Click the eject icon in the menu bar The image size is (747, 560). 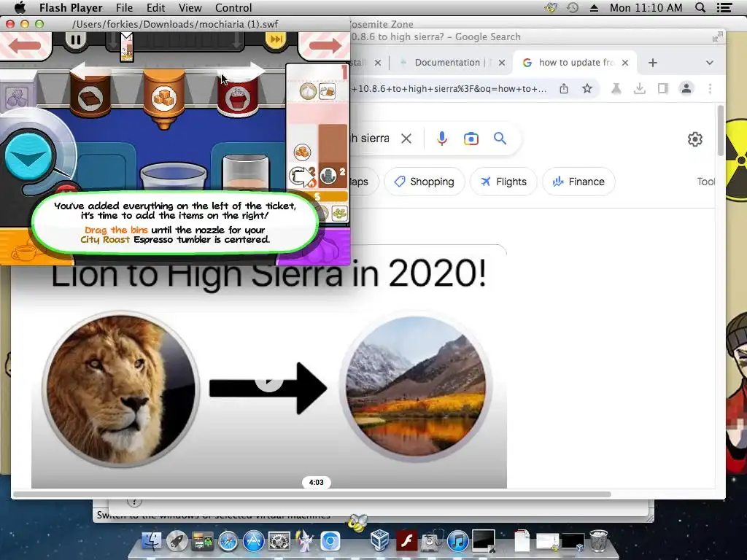pos(594,7)
